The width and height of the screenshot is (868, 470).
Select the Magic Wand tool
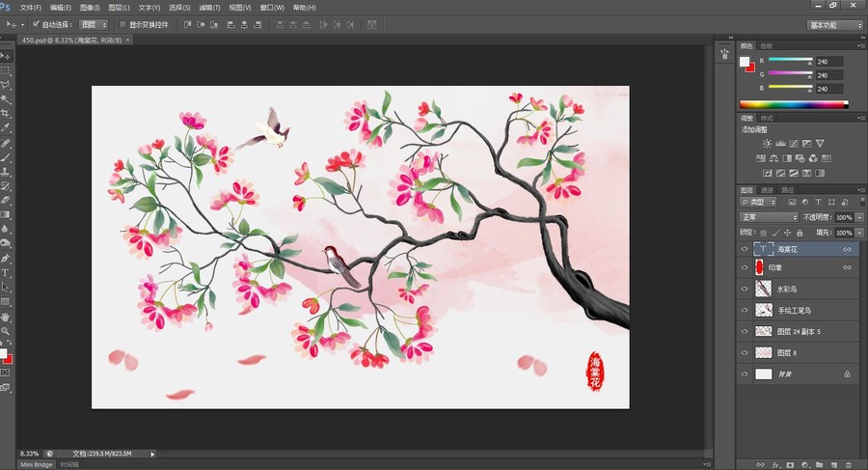(x=6, y=99)
